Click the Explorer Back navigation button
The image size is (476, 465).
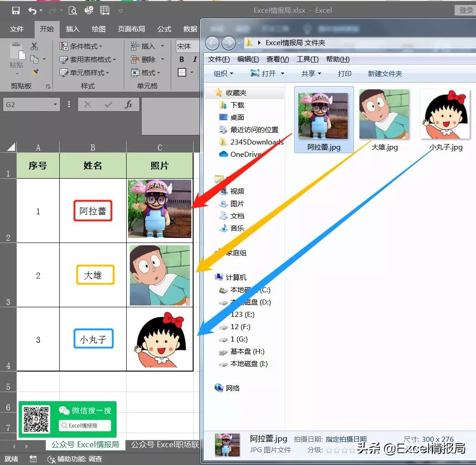tap(212, 43)
